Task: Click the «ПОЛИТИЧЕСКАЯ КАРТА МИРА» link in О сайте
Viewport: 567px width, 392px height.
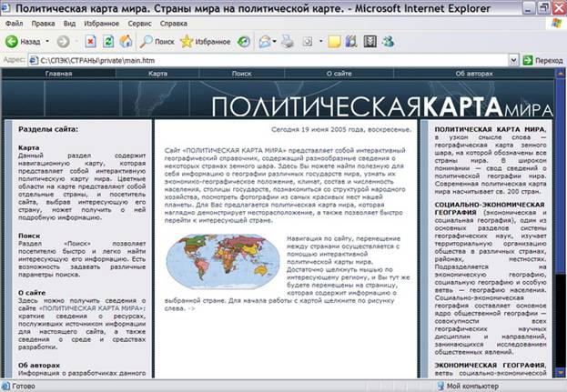Action: (x=91, y=308)
